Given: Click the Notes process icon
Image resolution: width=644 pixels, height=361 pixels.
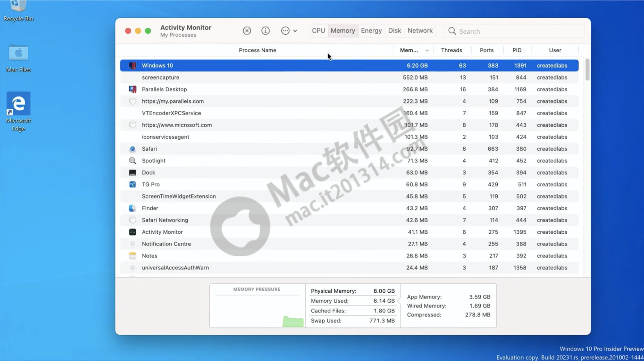Looking at the screenshot, I should tap(133, 256).
